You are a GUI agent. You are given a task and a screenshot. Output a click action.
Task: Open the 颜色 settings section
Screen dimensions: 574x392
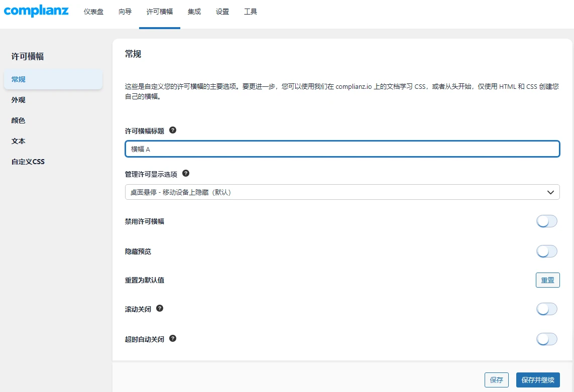[18, 120]
